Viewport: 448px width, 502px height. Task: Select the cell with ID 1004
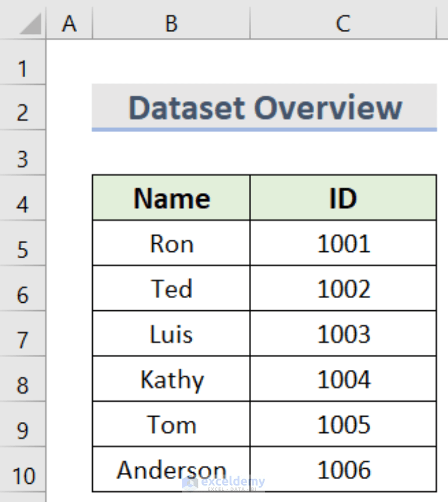click(343, 379)
